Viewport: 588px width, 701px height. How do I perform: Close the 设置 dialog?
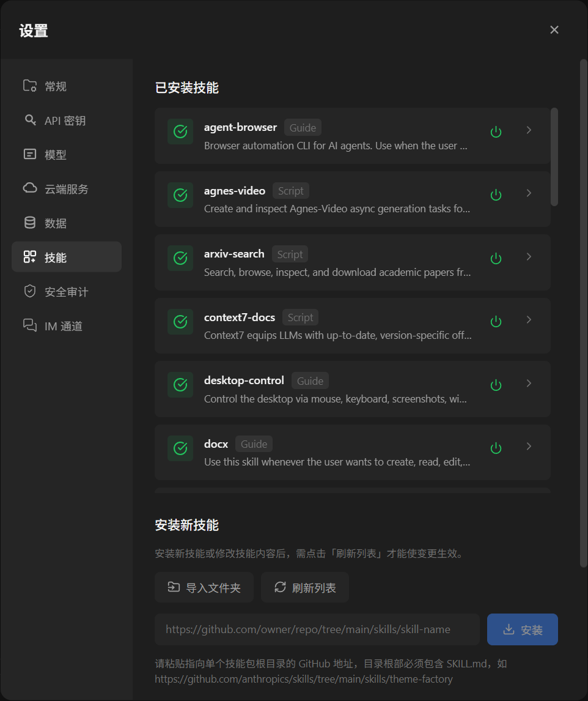click(554, 29)
